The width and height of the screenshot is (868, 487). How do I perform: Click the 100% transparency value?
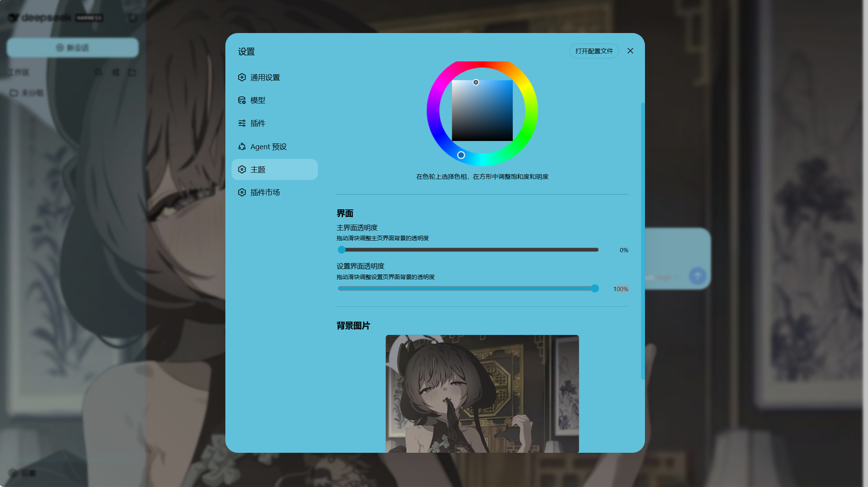pyautogui.click(x=621, y=289)
